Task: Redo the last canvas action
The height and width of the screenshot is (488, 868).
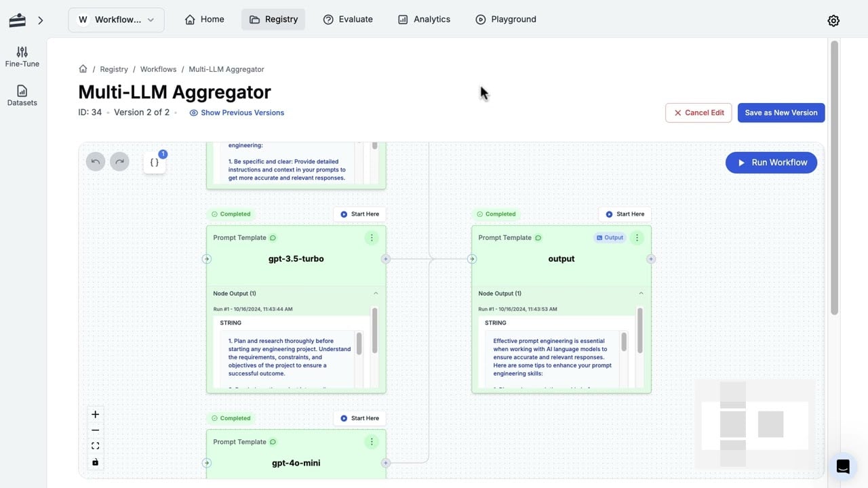Action: pyautogui.click(x=119, y=161)
